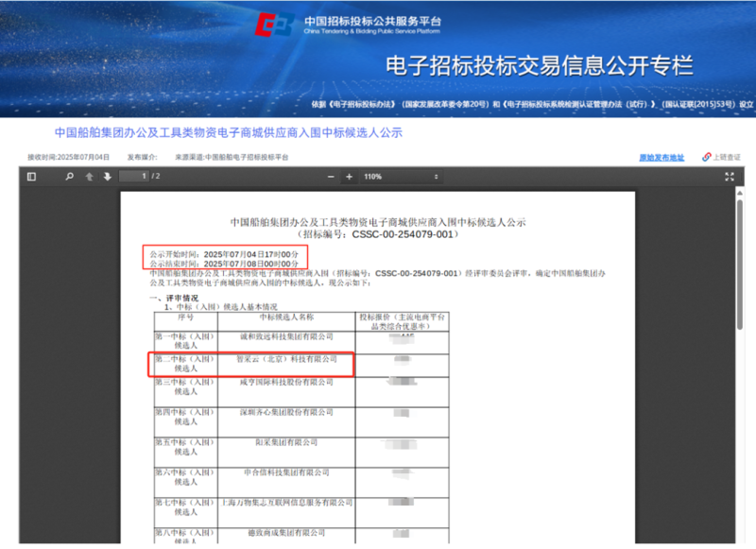Open the 110% zoom level dropdown
Viewport: 756px width, 549px height.
coord(401,177)
